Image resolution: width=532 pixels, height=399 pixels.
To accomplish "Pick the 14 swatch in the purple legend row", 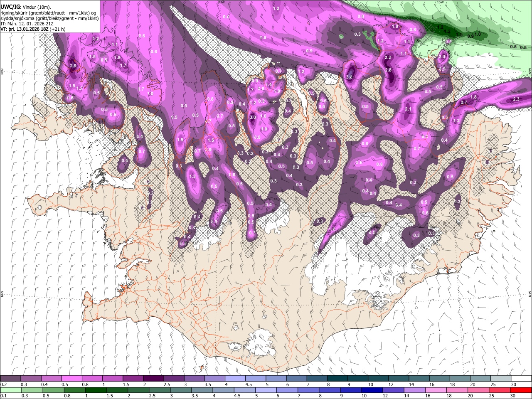I will click(x=419, y=379).
